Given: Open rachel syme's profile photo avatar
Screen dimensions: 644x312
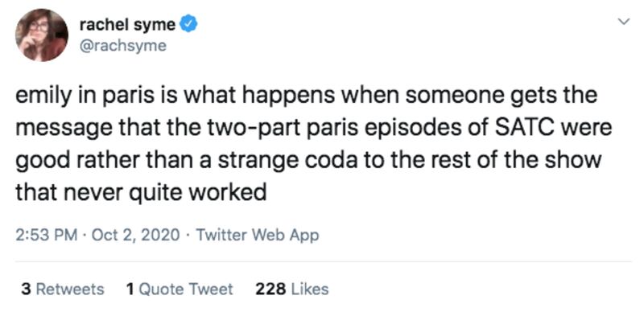Looking at the screenshot, I should coord(42,35).
